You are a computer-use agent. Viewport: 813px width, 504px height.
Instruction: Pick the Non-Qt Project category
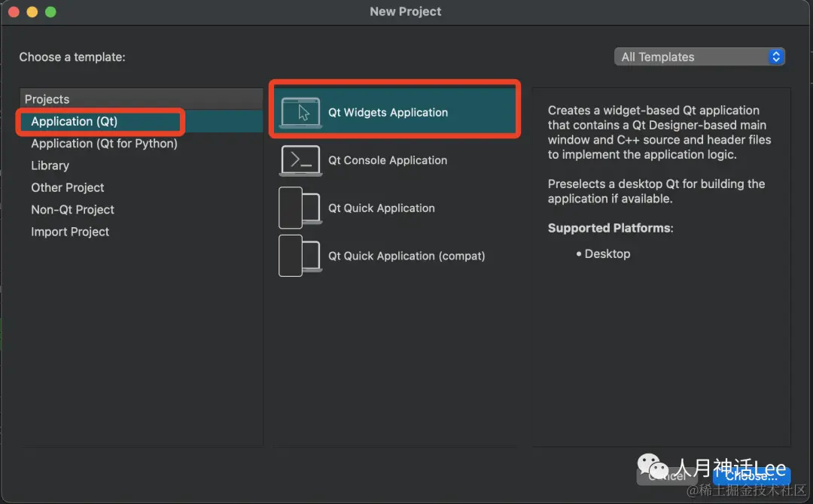click(x=141, y=210)
